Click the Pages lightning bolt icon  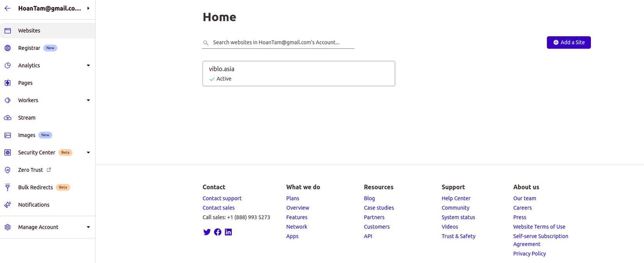[7, 83]
